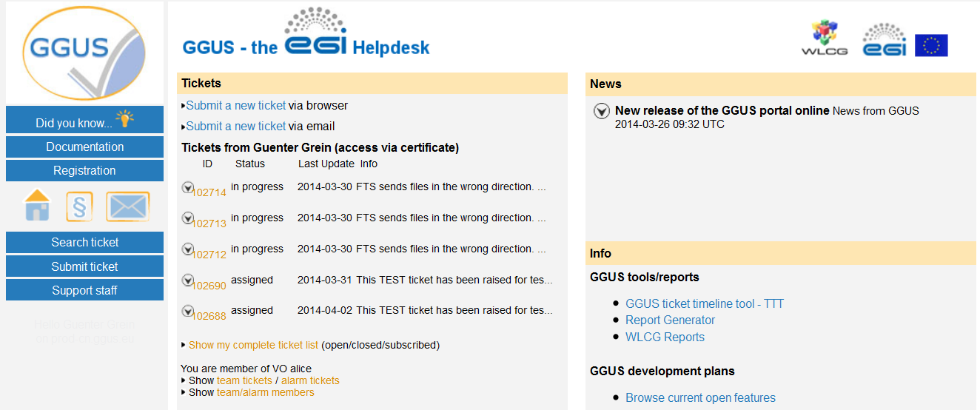Viewport: 980px width, 410px height.
Task: Expand ticket 102690 details arrow
Action: tap(187, 280)
